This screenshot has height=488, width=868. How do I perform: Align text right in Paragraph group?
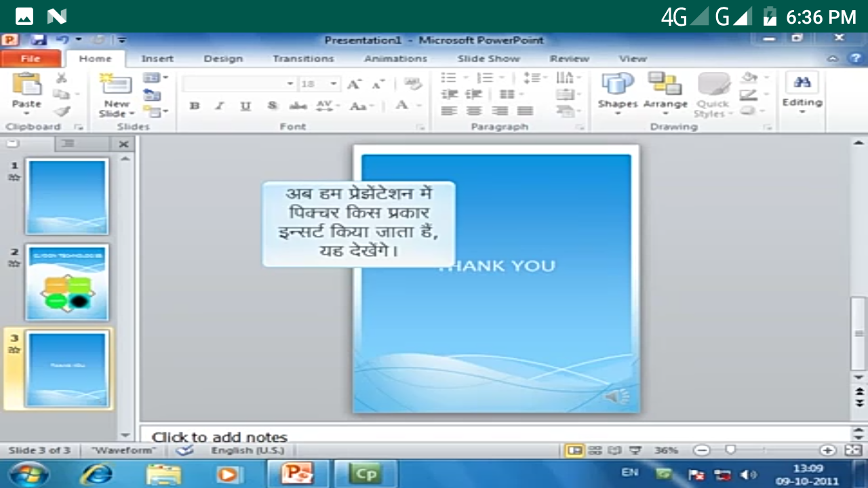(x=500, y=110)
